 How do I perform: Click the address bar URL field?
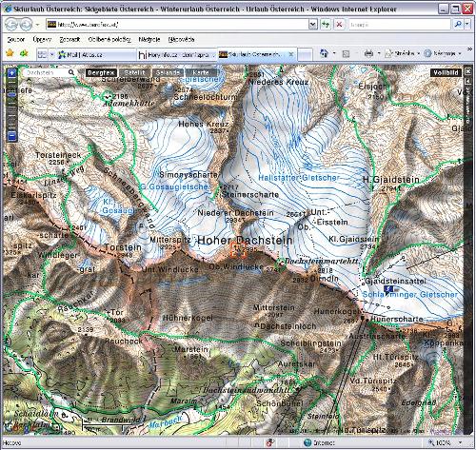178,25
